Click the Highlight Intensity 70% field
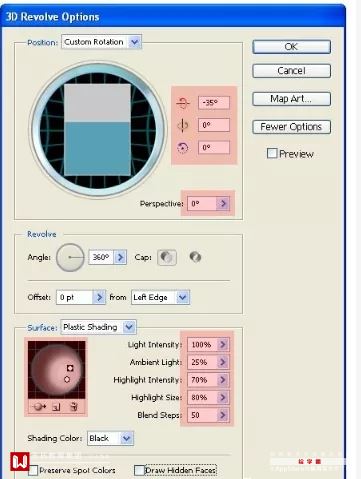361x479 pixels. click(x=202, y=380)
